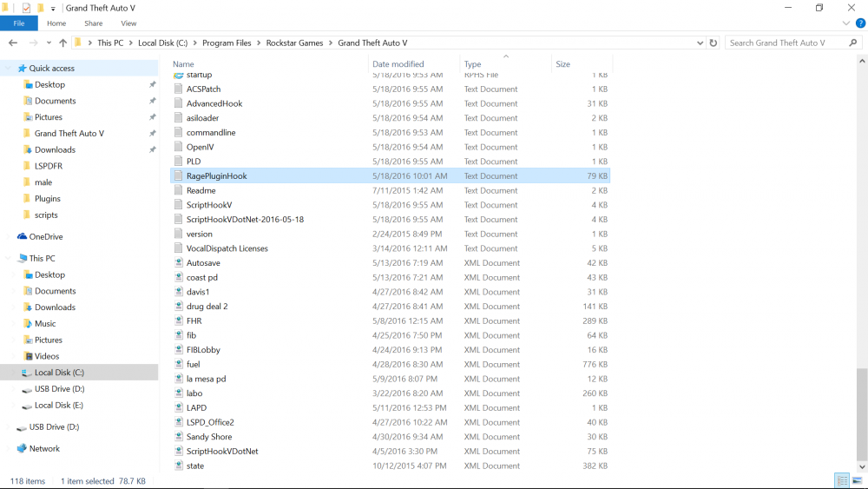Click the search magnifier icon
The height and width of the screenshot is (489, 868).
click(x=853, y=43)
